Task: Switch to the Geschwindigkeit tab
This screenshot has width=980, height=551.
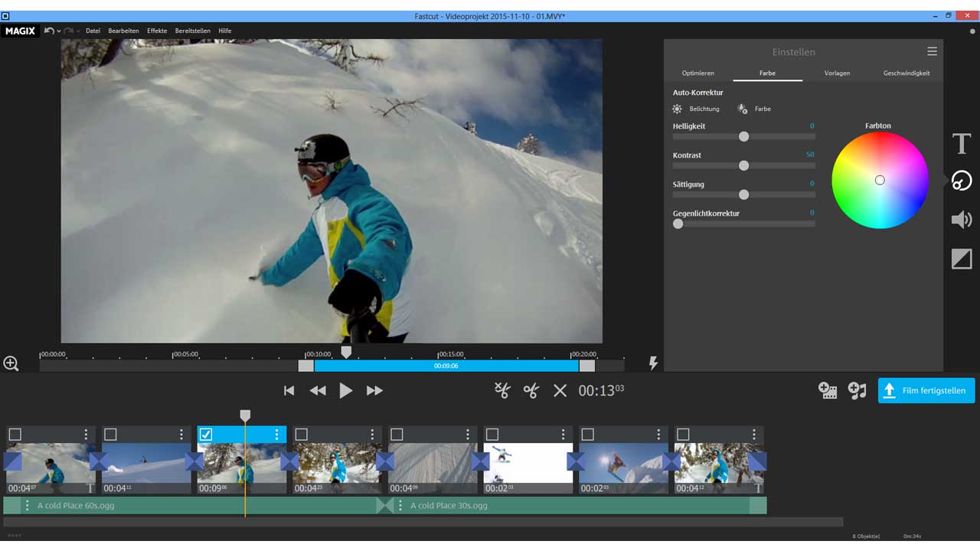Action: pos(906,73)
